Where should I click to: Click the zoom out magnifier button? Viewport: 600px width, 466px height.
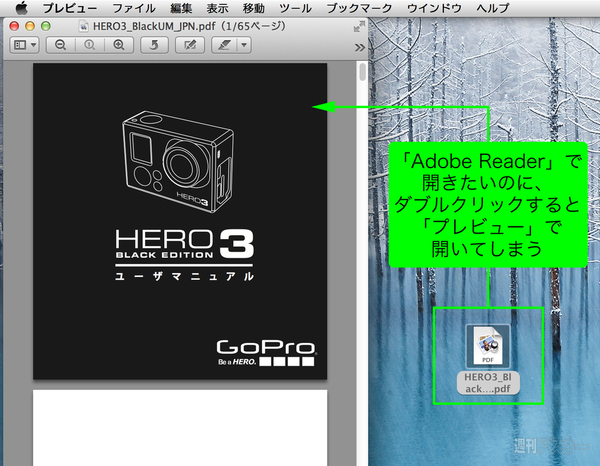pyautogui.click(x=60, y=45)
